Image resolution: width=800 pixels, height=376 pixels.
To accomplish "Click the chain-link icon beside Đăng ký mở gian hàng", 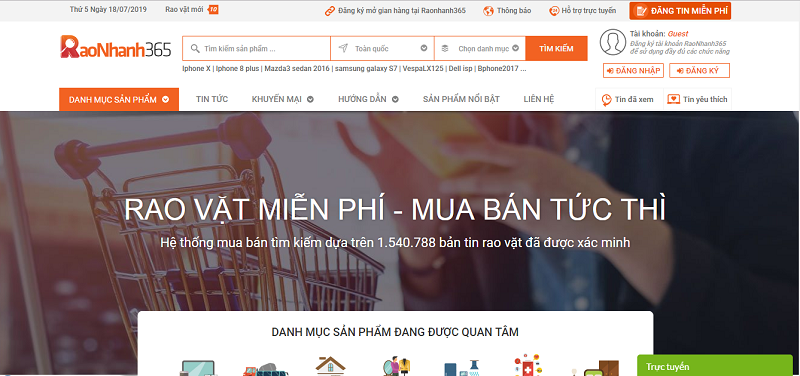I will pyautogui.click(x=330, y=11).
